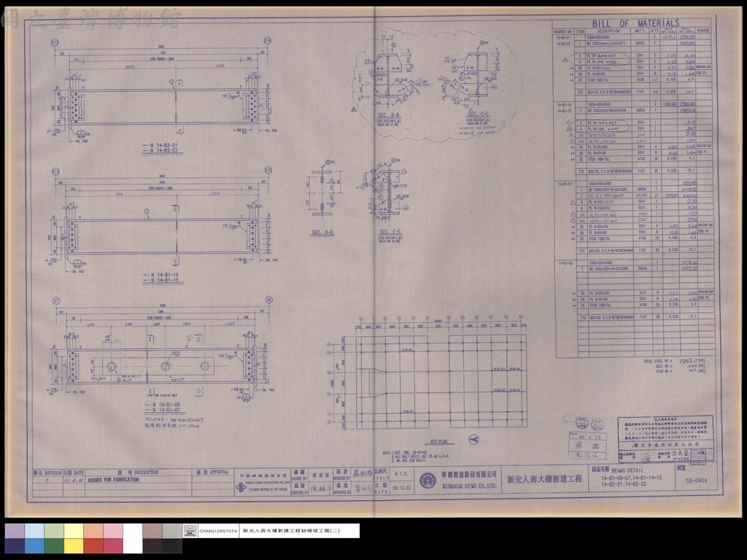Click grid bubble X13 on top beam elevation

[x=54, y=43]
